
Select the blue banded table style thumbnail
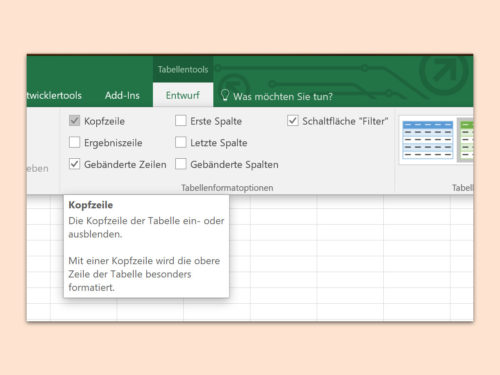pyautogui.click(x=428, y=140)
